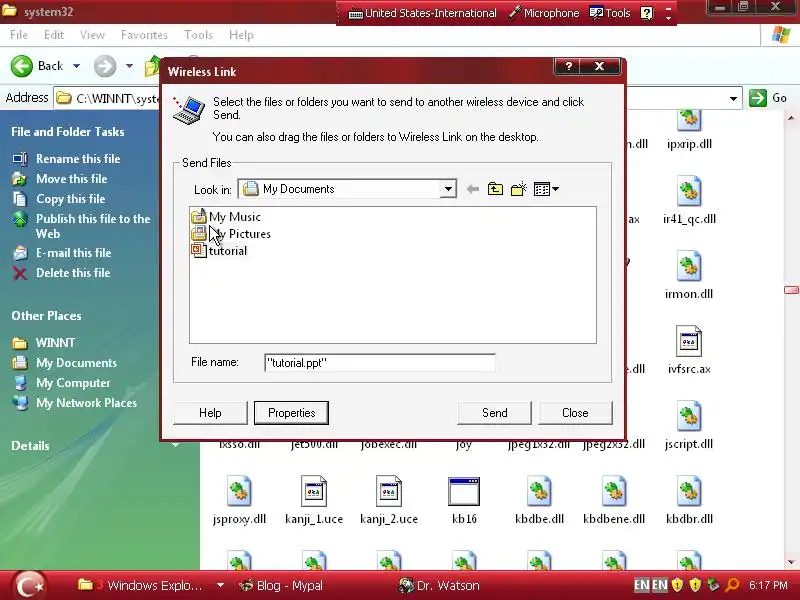Select the tutorial file in the list
This screenshot has height=600, width=800.
219,251
